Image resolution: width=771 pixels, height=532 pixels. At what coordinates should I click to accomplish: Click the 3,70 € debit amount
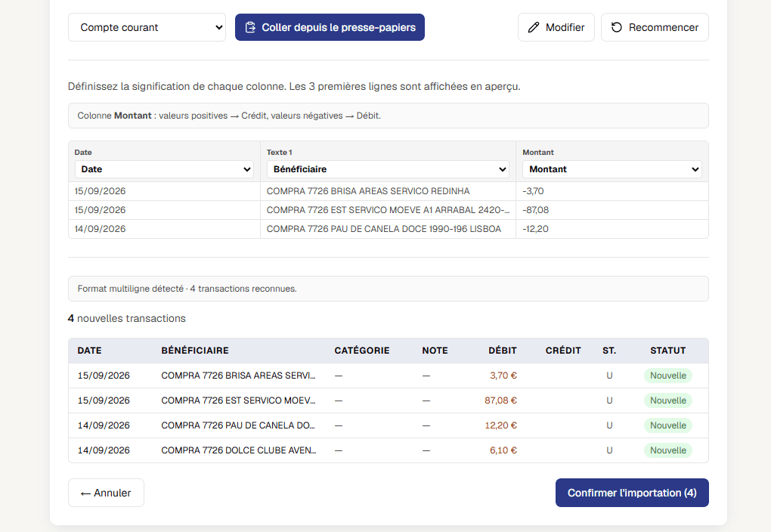click(503, 376)
